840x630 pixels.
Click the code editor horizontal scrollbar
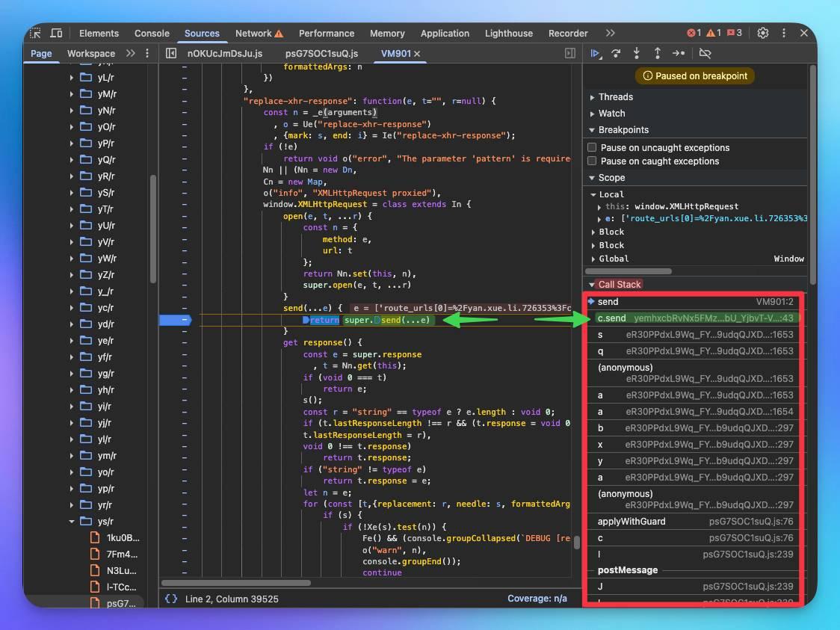click(x=235, y=583)
